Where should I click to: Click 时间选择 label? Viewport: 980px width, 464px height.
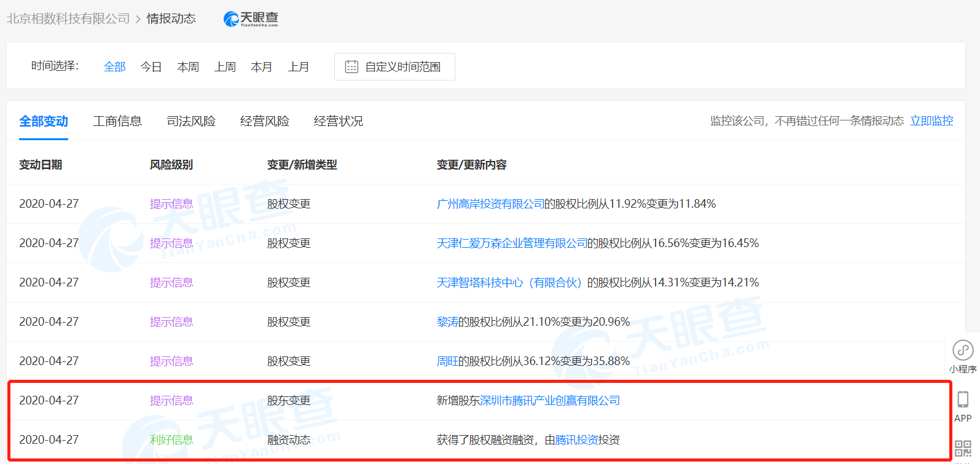click(55, 66)
